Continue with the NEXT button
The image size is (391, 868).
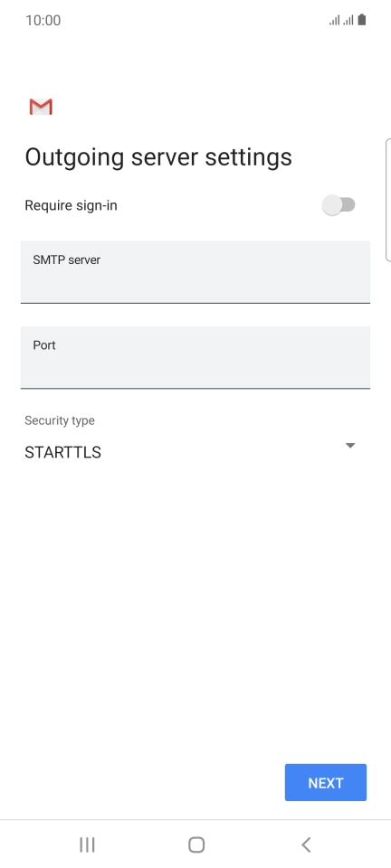click(x=326, y=783)
